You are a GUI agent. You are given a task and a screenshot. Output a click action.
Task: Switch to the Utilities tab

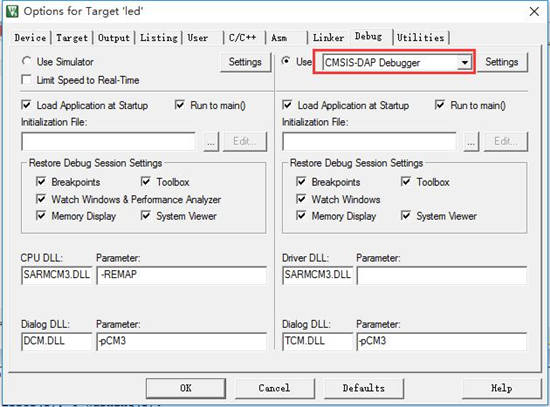(x=421, y=38)
